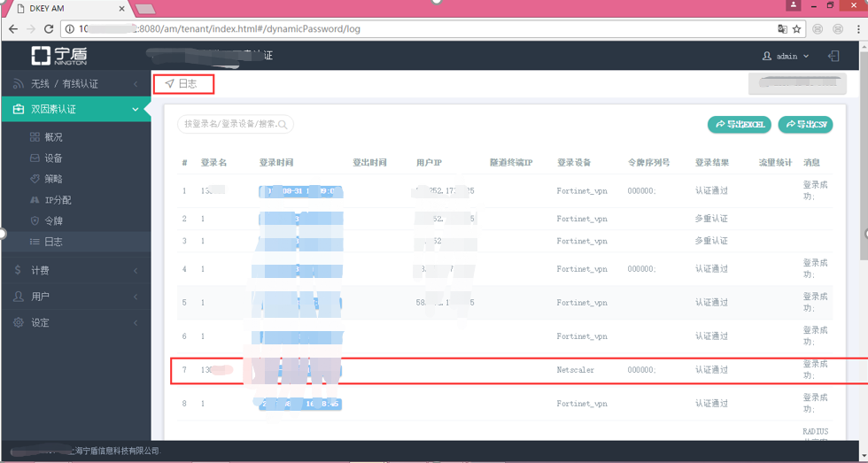Expand the 设定 menu chevron
Viewport: 868px width, 463px height.
point(136,323)
